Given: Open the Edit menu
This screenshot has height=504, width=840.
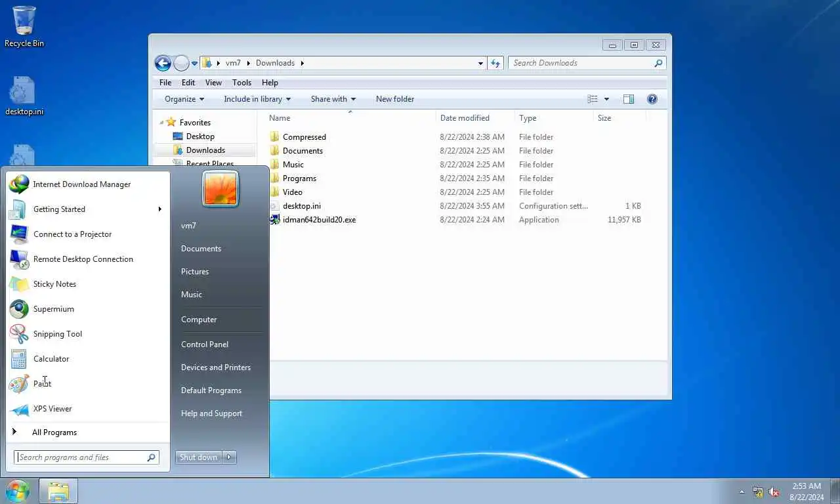Looking at the screenshot, I should point(188,83).
